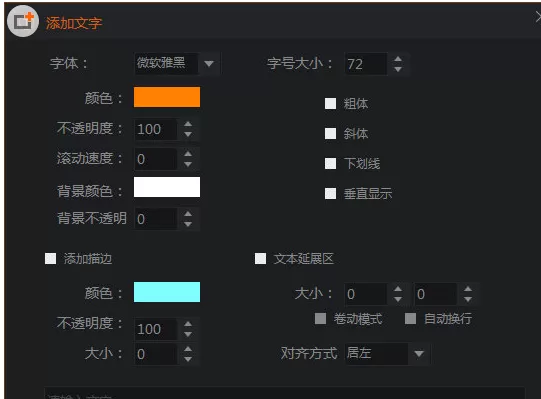Increase 背景不透明 with the up arrow

(x=188, y=214)
